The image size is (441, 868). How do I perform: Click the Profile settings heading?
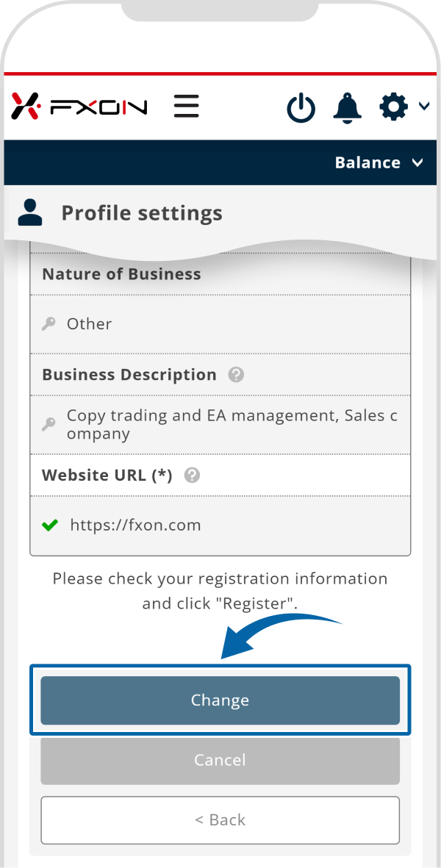click(x=141, y=213)
